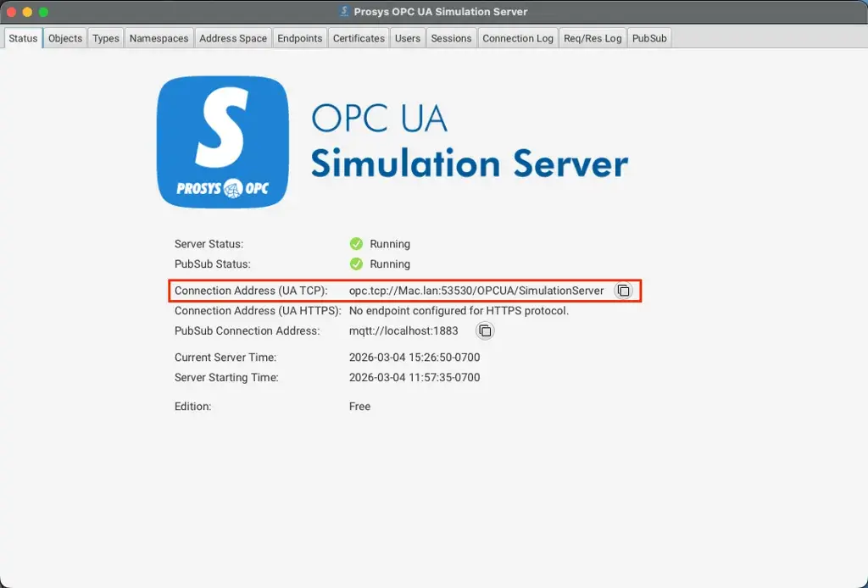This screenshot has height=588, width=868.
Task: Click the Current Server Time value 15:26:50
Action: pyautogui.click(x=415, y=358)
